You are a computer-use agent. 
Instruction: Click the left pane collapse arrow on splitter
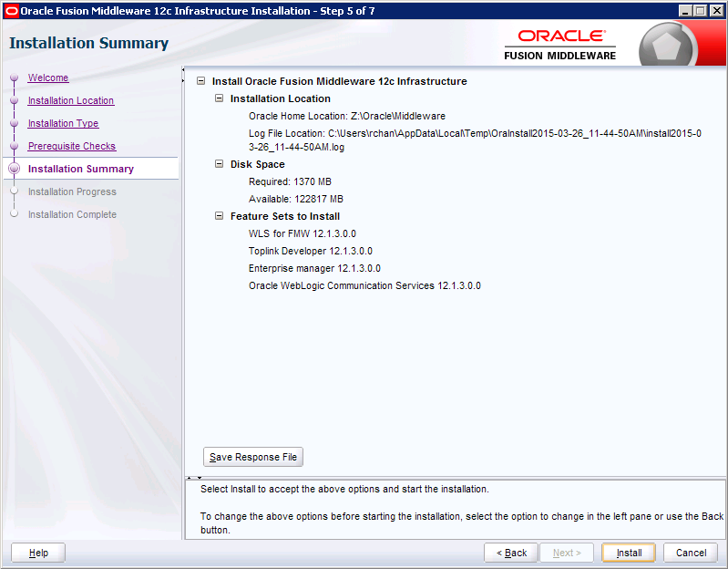point(183,69)
